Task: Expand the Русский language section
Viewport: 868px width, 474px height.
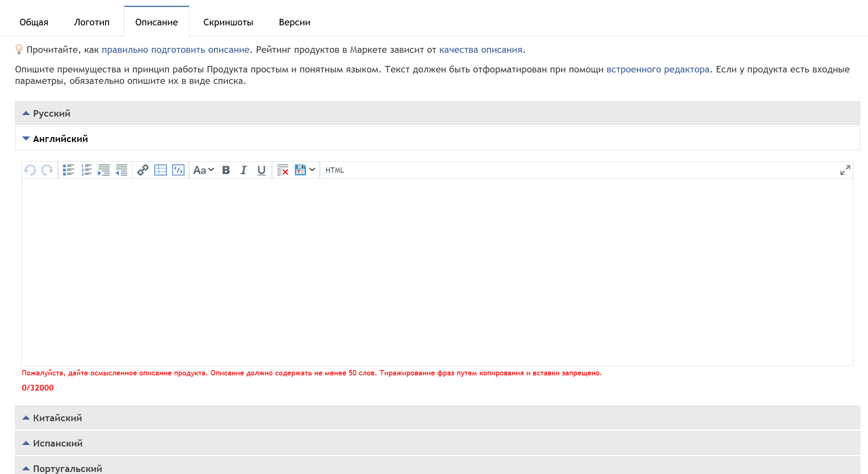Action: (x=52, y=113)
